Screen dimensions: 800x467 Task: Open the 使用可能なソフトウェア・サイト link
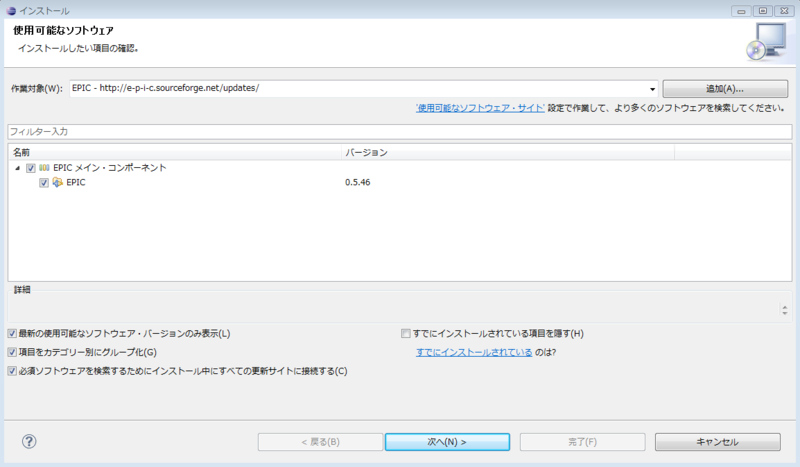pyautogui.click(x=480, y=108)
